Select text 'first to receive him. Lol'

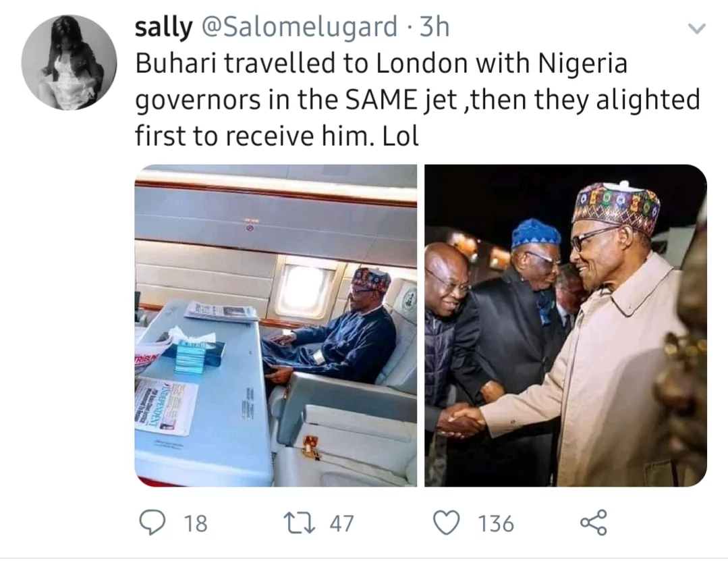tap(277, 136)
